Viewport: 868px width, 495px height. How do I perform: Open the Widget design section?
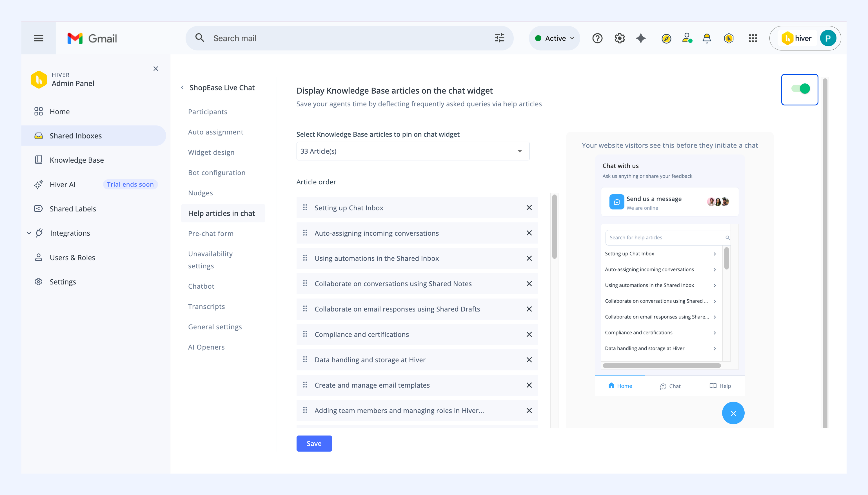[x=211, y=153]
